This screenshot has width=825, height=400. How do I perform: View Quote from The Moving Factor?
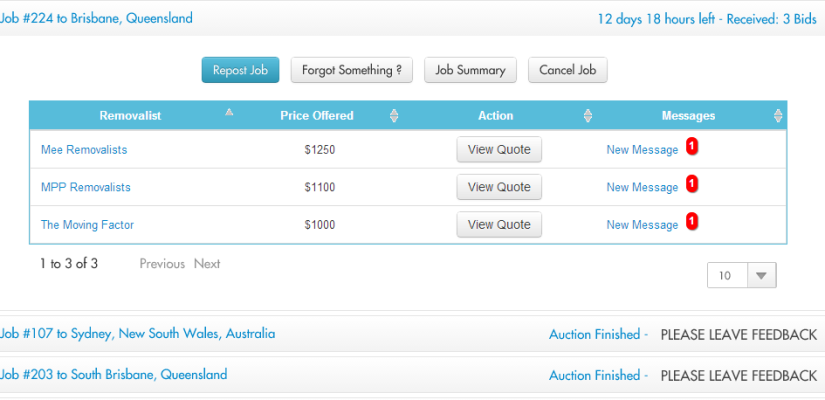coord(499,224)
